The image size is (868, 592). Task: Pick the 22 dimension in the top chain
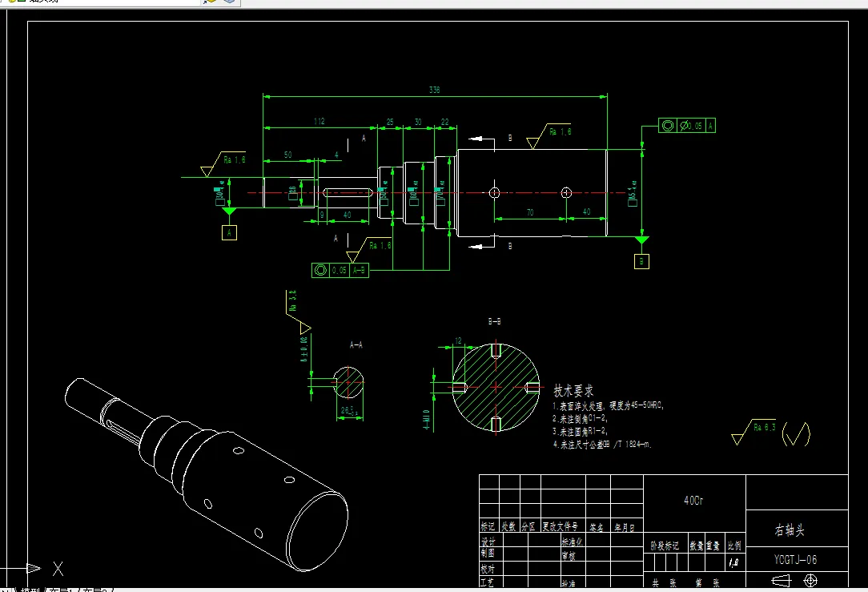click(444, 122)
